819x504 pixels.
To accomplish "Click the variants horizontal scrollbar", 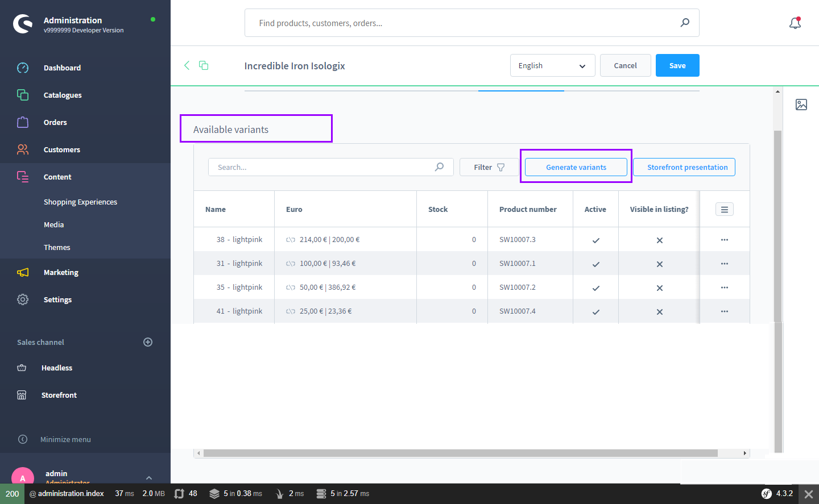I will [461, 453].
